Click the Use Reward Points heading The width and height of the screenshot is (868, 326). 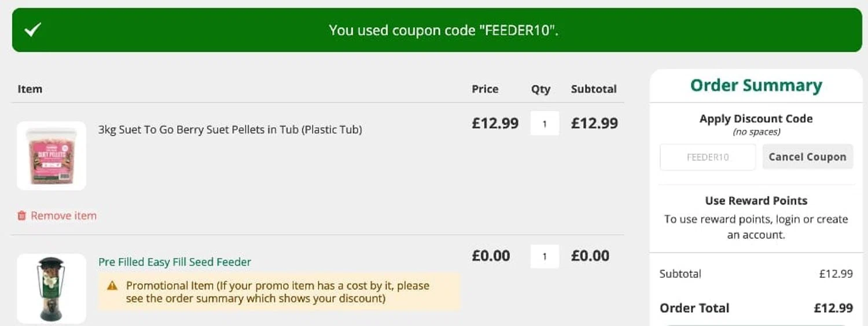[756, 201]
